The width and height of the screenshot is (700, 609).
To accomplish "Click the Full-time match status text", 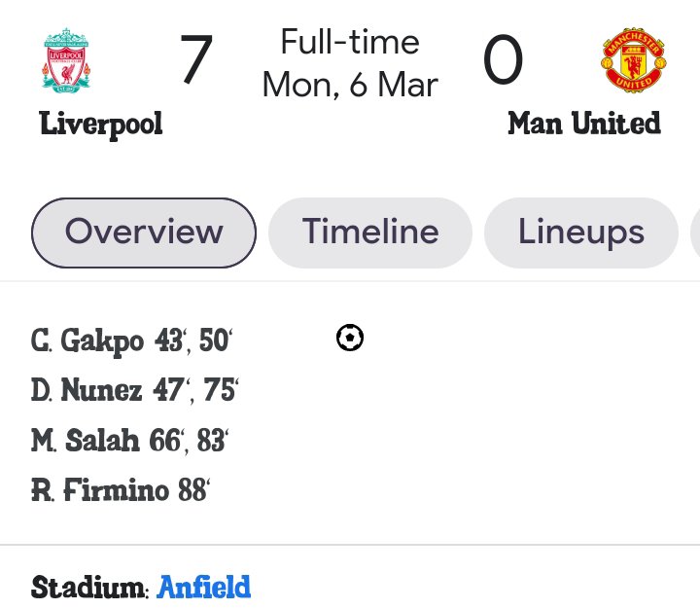I will [350, 42].
